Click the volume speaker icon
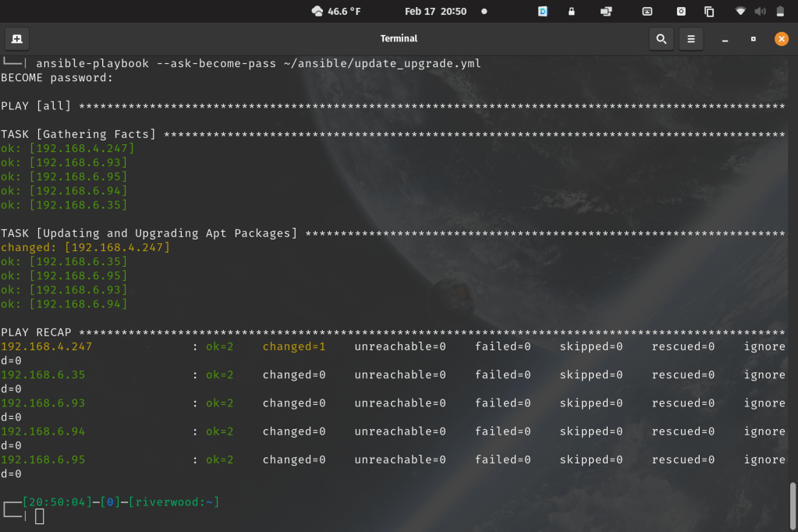This screenshot has width=798, height=532. tap(759, 11)
